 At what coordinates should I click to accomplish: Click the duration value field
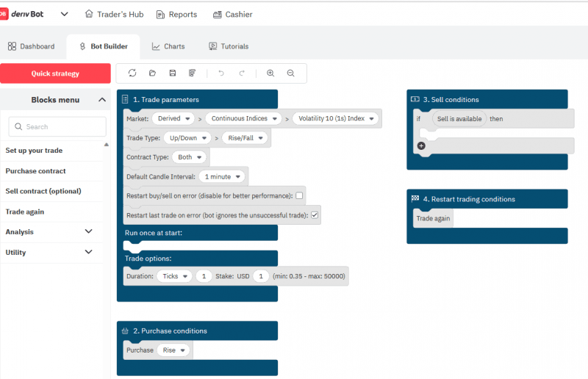tap(204, 276)
